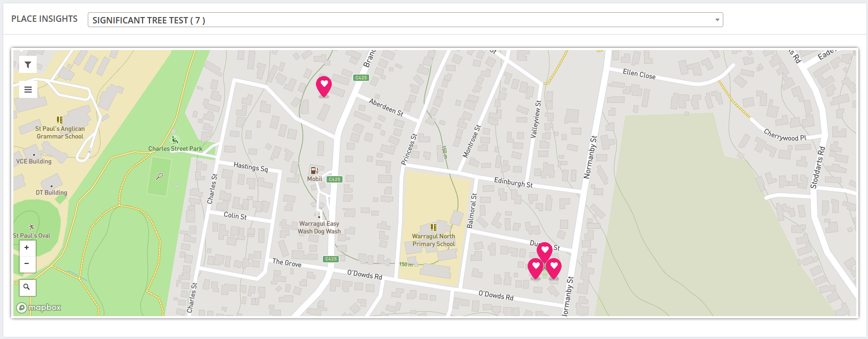868x339 pixels.
Task: Click the C425 badge near The Grove
Action: [331, 259]
